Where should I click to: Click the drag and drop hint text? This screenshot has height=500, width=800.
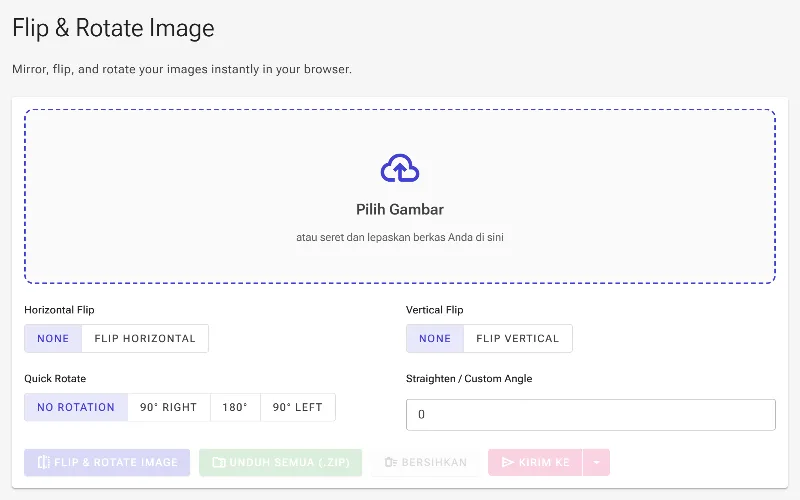click(x=400, y=237)
